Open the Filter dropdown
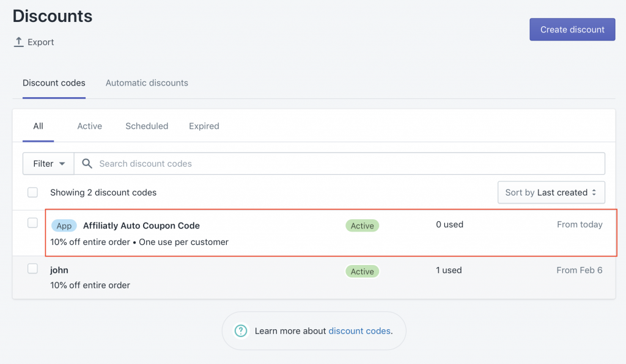This screenshot has height=364, width=626. tap(48, 164)
